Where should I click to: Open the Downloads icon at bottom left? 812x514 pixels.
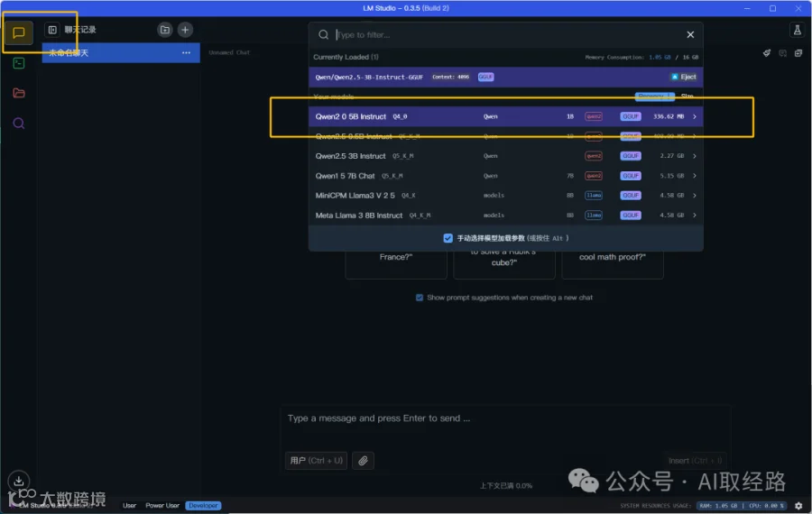(19, 481)
